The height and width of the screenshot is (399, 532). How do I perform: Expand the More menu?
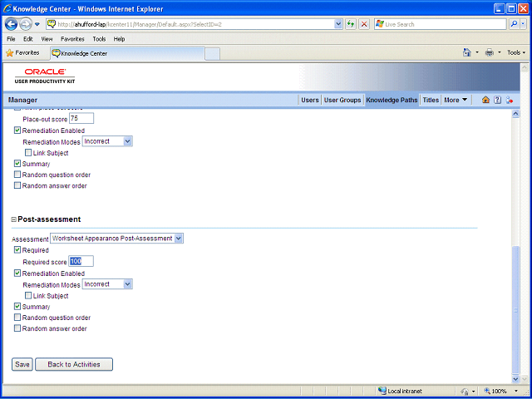[456, 100]
